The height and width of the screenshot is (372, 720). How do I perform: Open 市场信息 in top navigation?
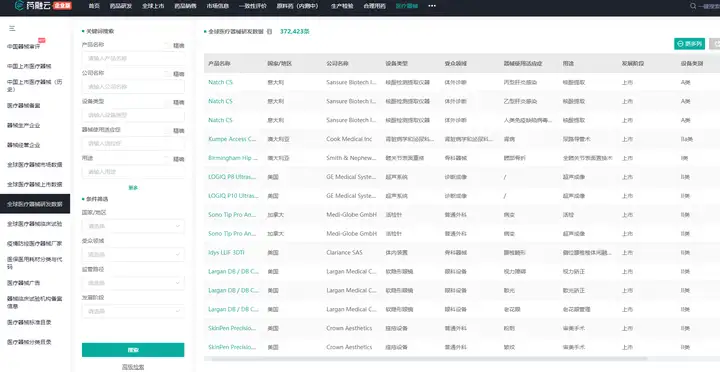tap(218, 6)
